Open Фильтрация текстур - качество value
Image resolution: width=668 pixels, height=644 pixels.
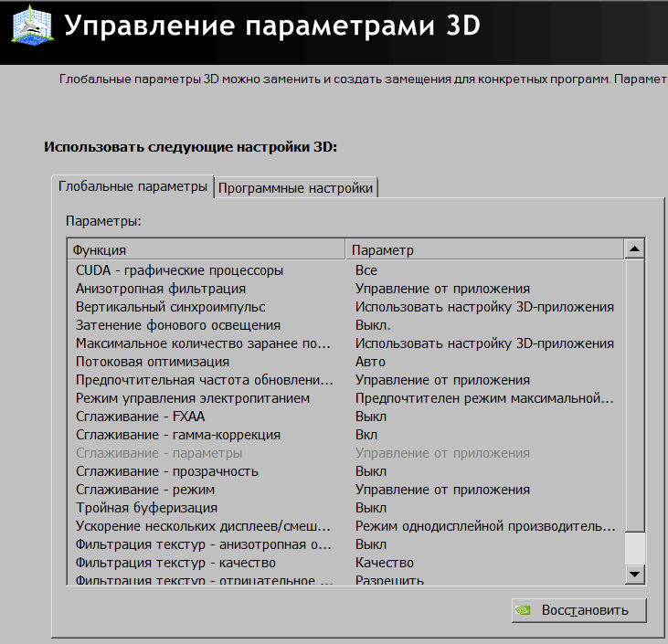[384, 563]
